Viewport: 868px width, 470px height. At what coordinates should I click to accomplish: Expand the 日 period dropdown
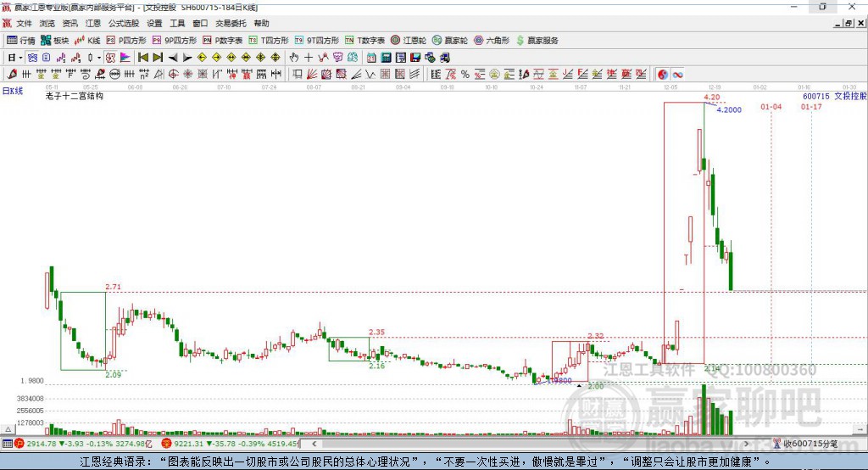(20, 58)
